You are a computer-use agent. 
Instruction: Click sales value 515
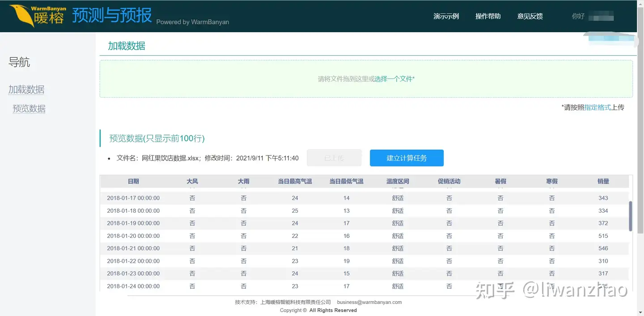point(603,236)
